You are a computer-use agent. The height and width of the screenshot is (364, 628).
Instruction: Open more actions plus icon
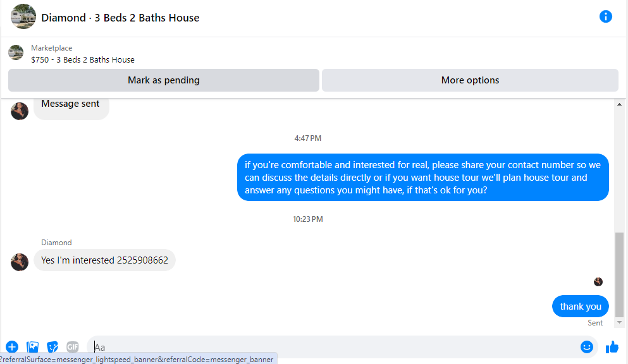pyautogui.click(x=12, y=347)
